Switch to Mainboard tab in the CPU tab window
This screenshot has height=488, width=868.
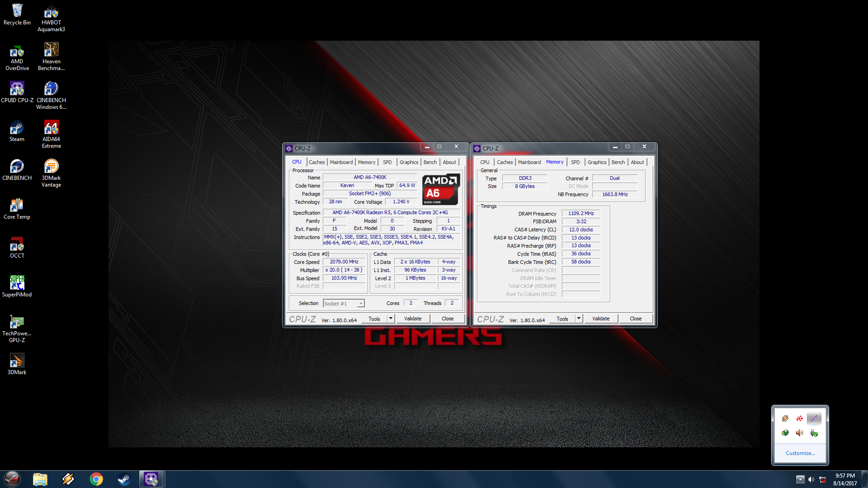pyautogui.click(x=341, y=162)
